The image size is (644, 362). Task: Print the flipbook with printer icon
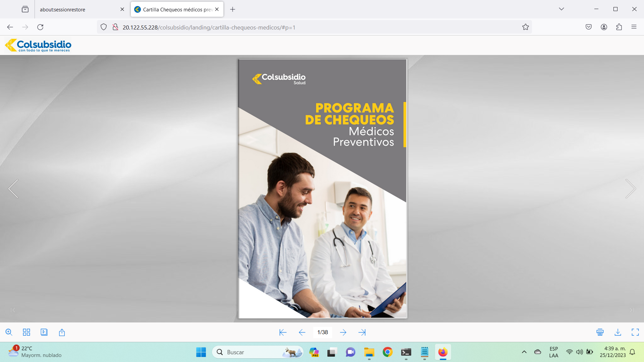(600, 332)
